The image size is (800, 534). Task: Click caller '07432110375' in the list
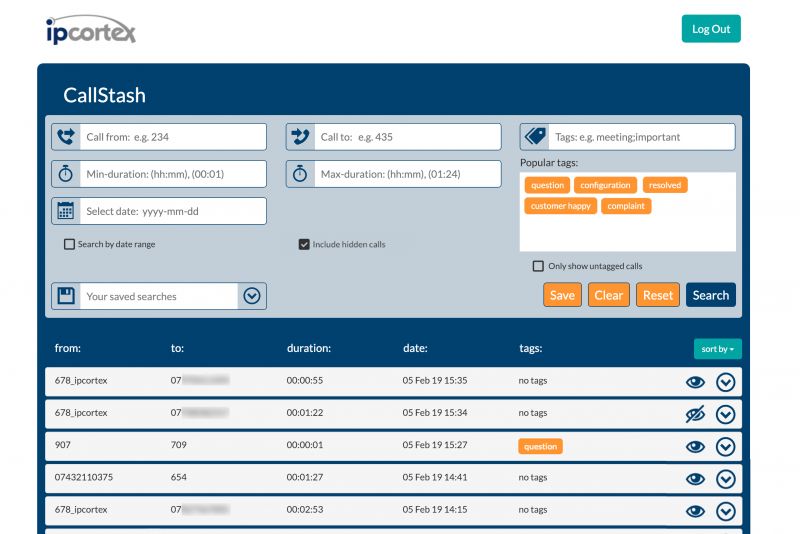tap(84, 477)
